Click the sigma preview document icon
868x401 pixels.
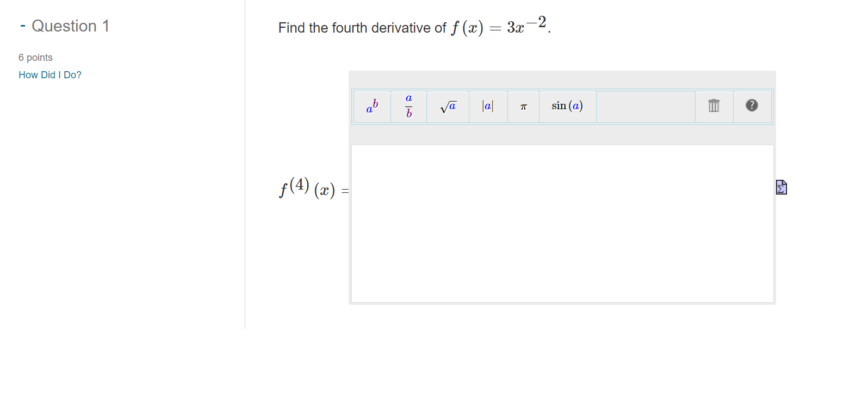(x=782, y=187)
